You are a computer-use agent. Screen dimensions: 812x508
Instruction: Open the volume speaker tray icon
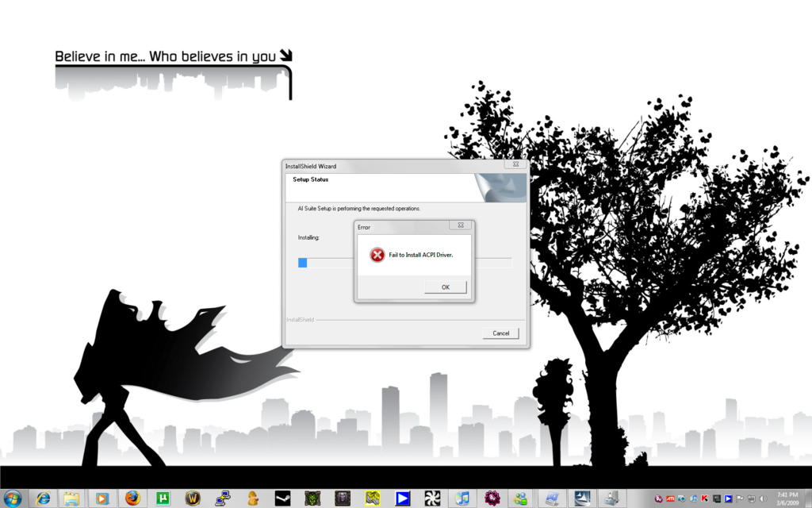762,498
